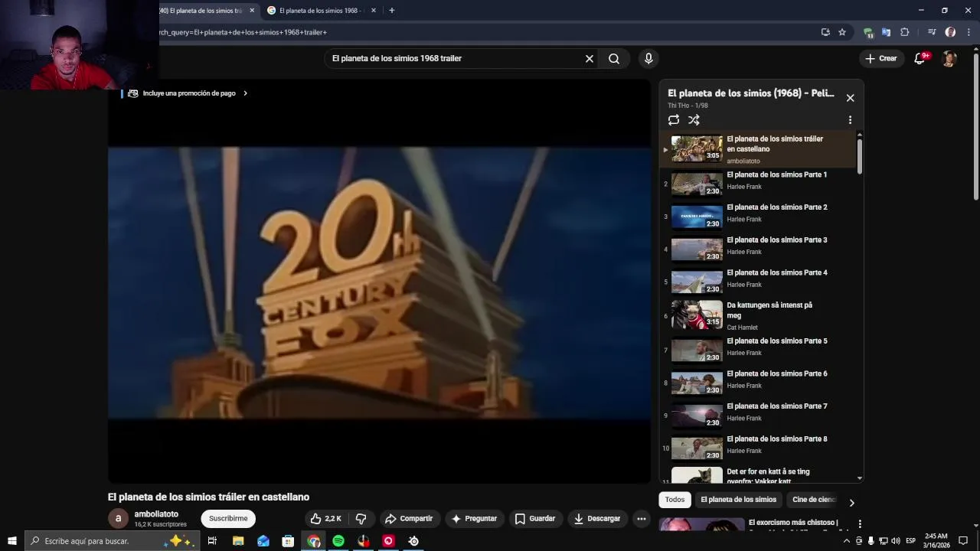Screen dimensions: 980x551
Task: Select the current trailer en castellano playlist item
Action: (758, 149)
